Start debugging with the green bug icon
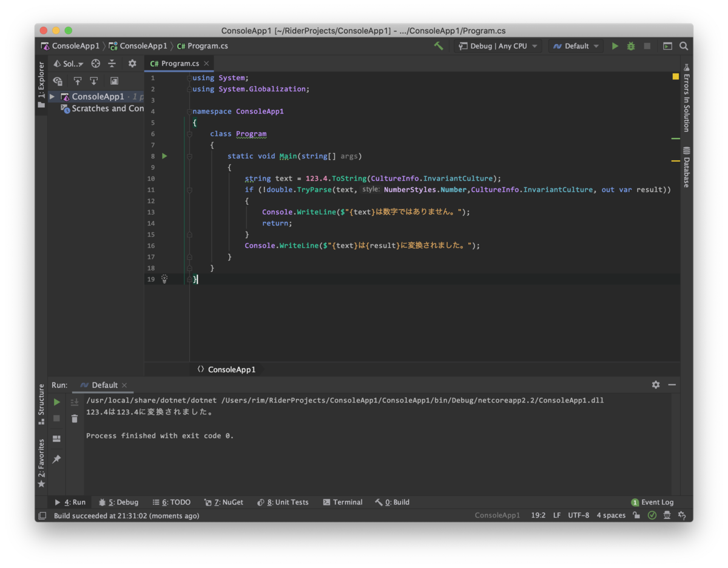728x568 pixels. 631,46
